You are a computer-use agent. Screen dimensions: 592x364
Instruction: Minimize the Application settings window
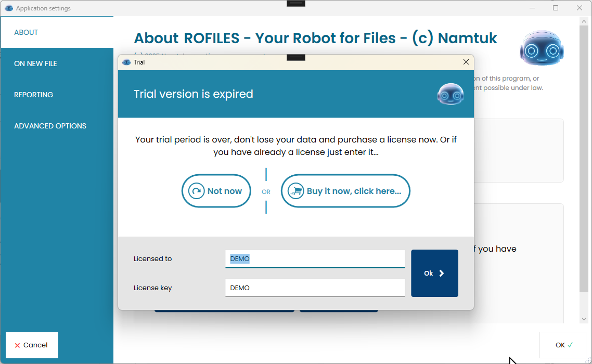532,8
